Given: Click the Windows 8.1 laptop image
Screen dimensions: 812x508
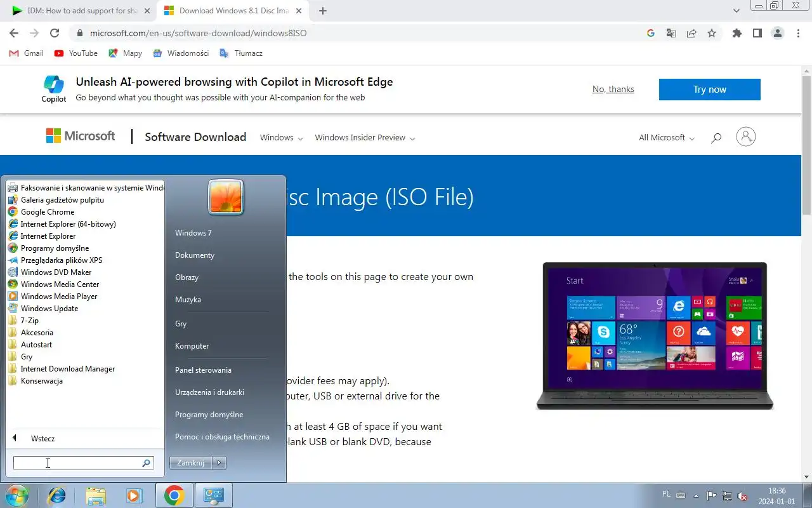Looking at the screenshot, I should point(655,335).
